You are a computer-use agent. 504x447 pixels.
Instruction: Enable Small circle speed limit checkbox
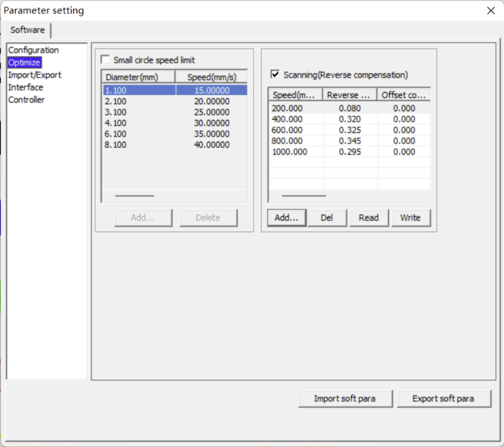coord(106,60)
